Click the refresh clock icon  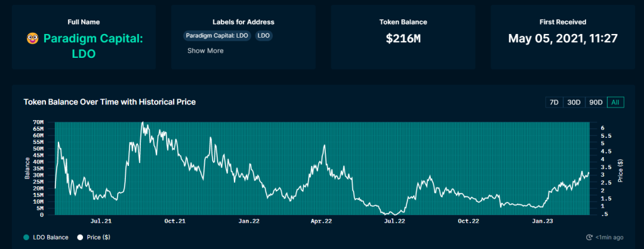[590, 237]
